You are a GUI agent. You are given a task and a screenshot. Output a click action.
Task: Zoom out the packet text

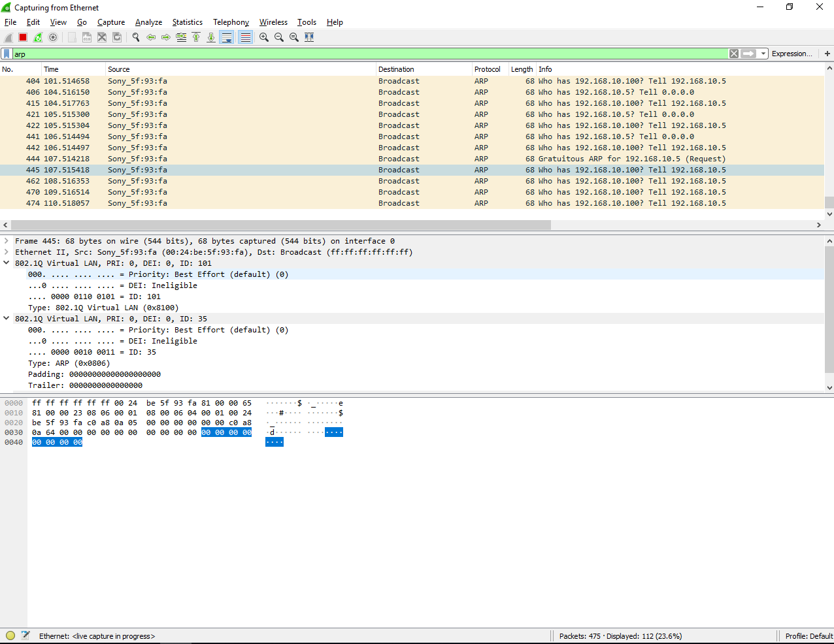tap(279, 37)
